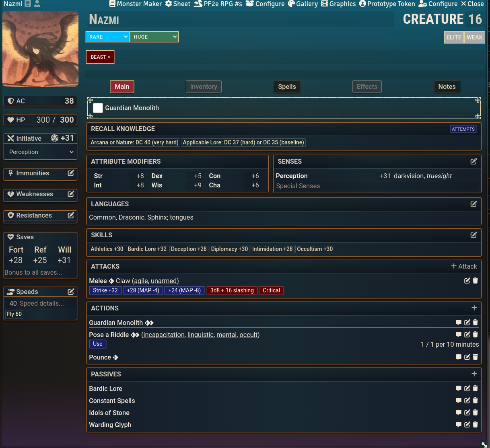Edit the Senses section
The height and width of the screenshot is (448, 490).
pos(474,161)
